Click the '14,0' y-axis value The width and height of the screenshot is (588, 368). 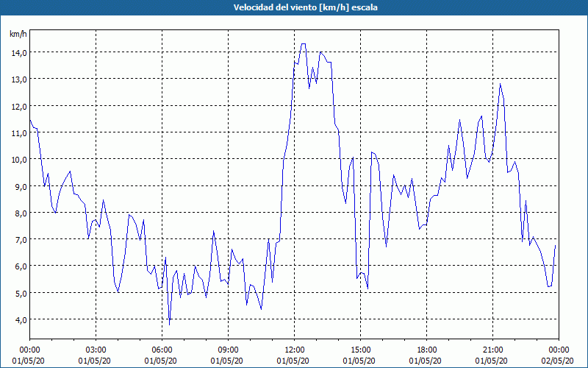pyautogui.click(x=19, y=53)
